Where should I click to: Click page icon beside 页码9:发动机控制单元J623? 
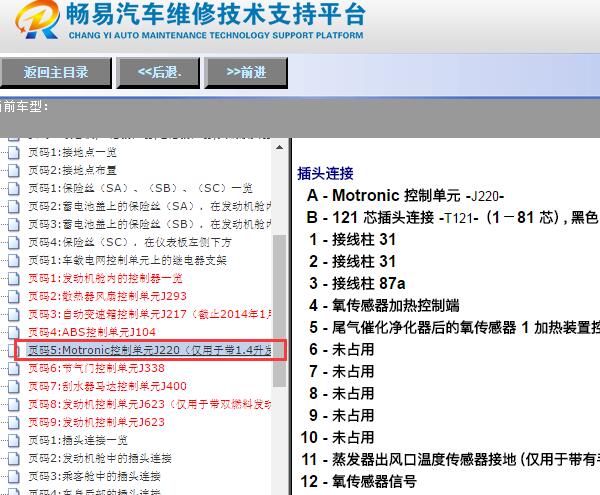pos(14,422)
